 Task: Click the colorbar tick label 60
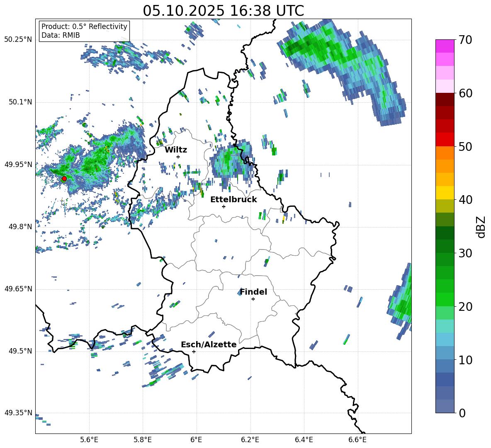point(465,93)
